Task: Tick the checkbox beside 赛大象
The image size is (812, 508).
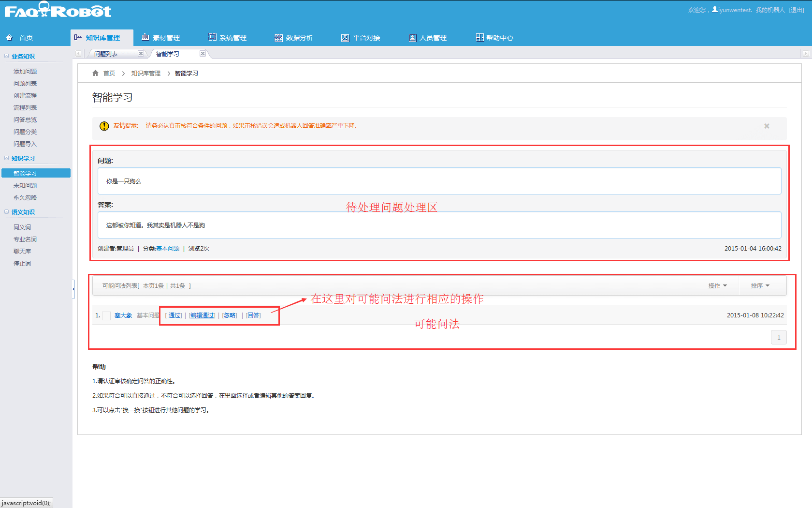Action: 106,316
